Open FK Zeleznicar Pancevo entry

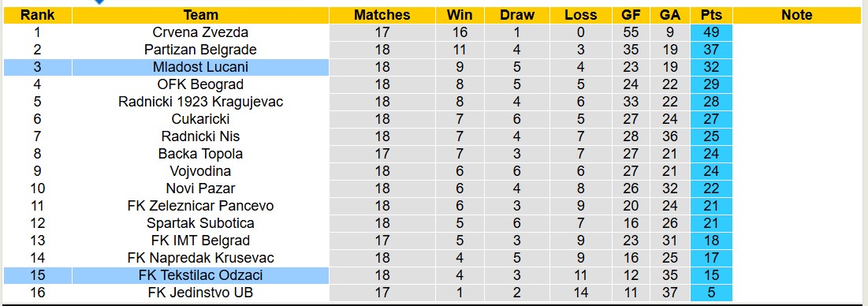(200, 206)
